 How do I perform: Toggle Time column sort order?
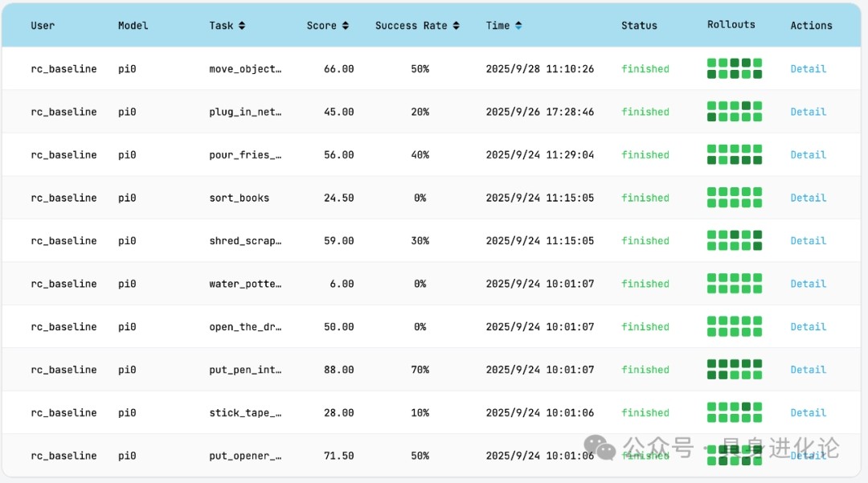518,26
